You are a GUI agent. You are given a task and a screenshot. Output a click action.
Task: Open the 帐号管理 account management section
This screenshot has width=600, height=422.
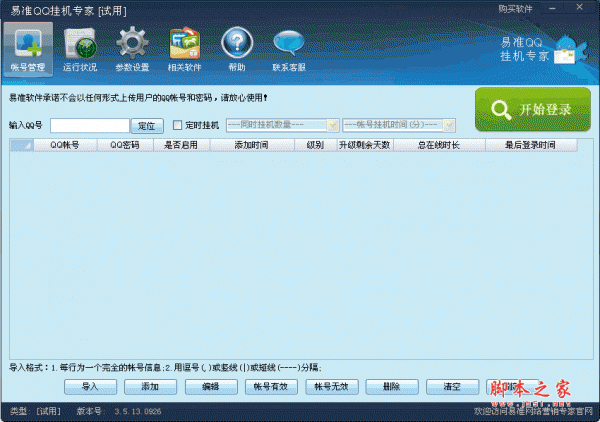pos(28,49)
